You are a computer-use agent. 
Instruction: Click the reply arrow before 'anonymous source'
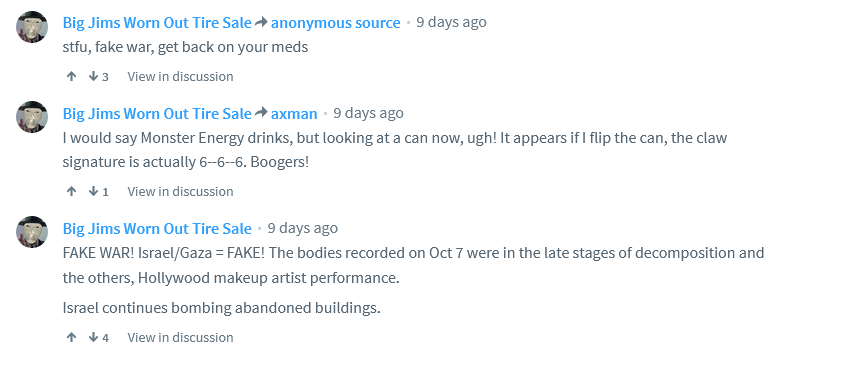(261, 23)
